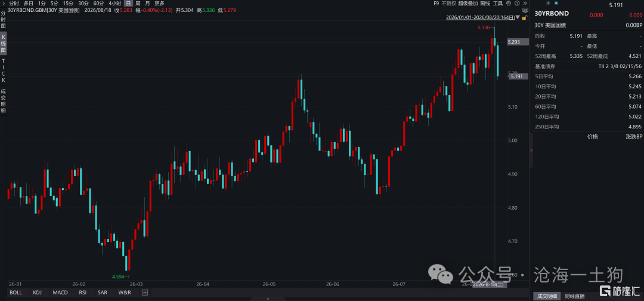Expand 更多 period options
This screenshot has height=301, width=644.
point(159,4)
